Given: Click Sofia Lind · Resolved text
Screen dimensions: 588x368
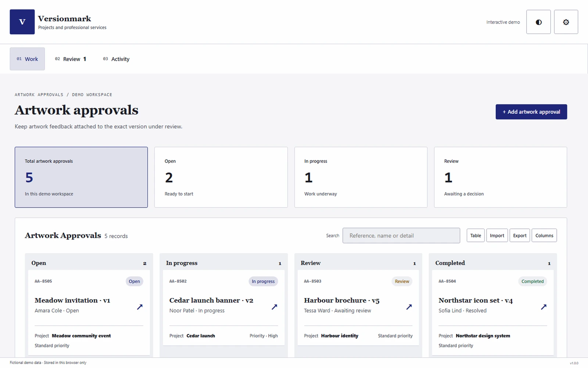Looking at the screenshot, I should pos(462,311).
